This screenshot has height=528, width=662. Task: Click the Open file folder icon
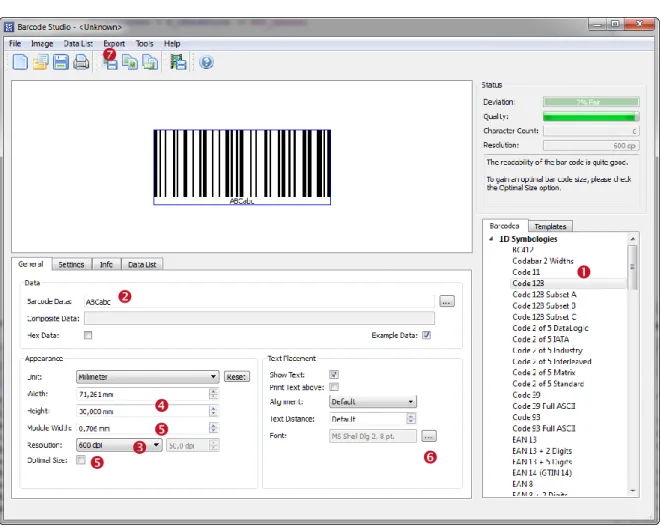[x=41, y=62]
